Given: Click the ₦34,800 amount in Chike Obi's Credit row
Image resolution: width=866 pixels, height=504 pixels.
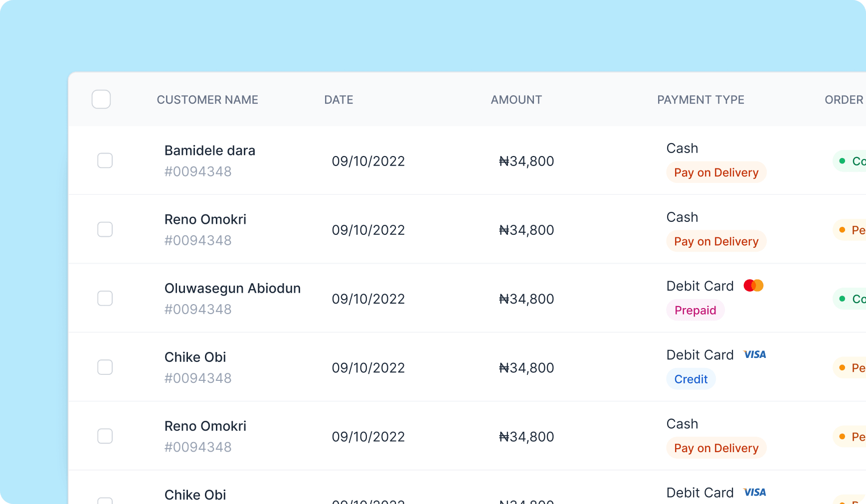Looking at the screenshot, I should [526, 368].
